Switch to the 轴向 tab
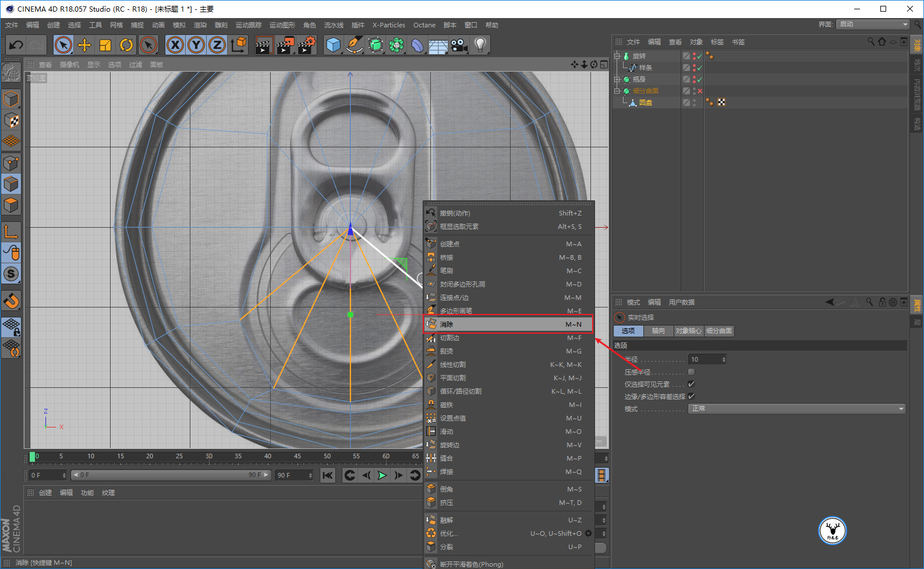 click(x=658, y=331)
